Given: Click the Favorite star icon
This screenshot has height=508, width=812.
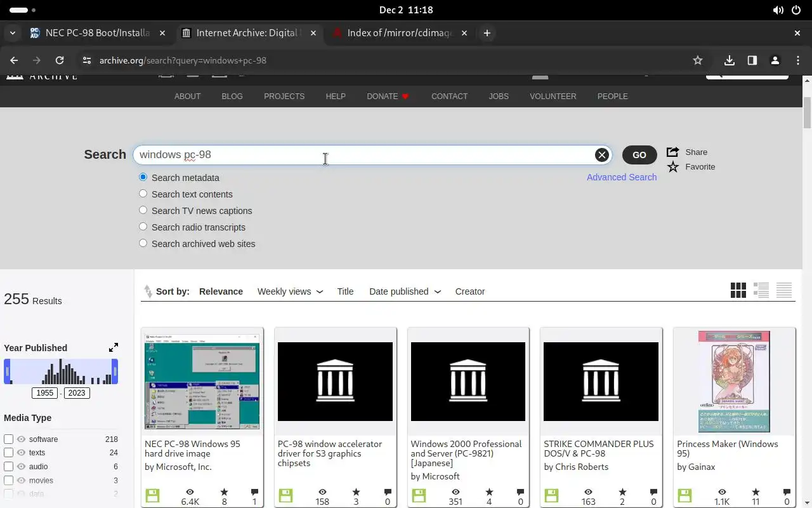Looking at the screenshot, I should 672,166.
